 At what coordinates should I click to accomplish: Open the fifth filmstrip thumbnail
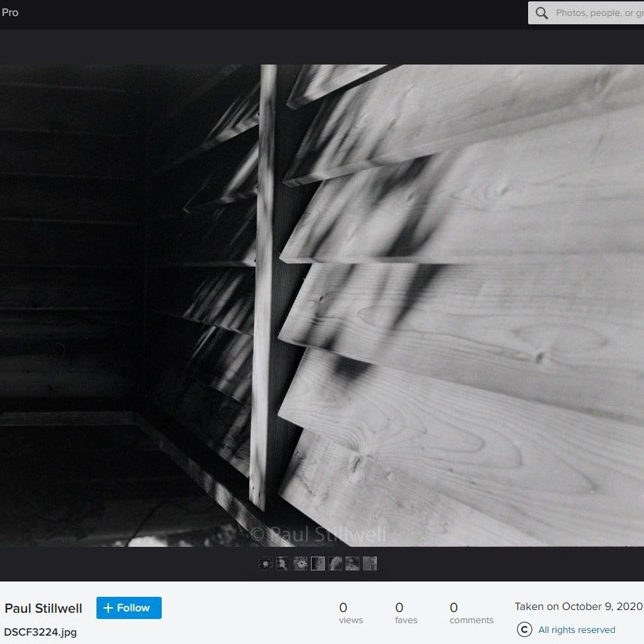tap(335, 563)
